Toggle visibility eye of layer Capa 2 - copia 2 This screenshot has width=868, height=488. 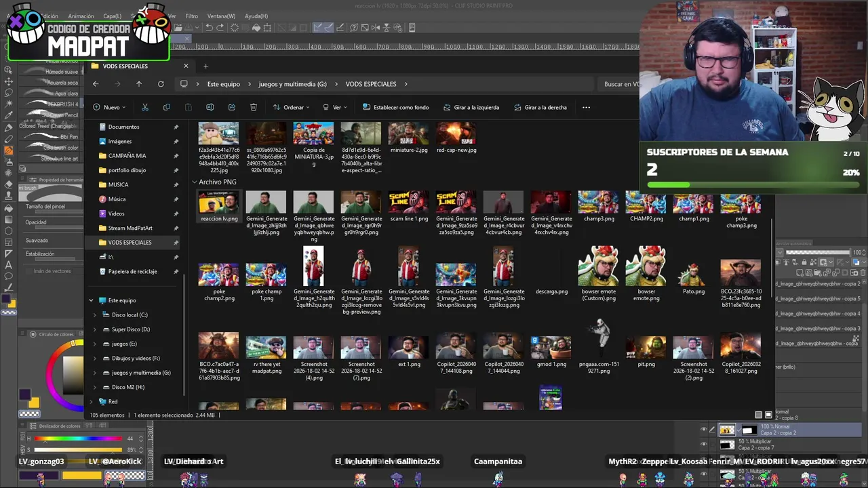[703, 430]
